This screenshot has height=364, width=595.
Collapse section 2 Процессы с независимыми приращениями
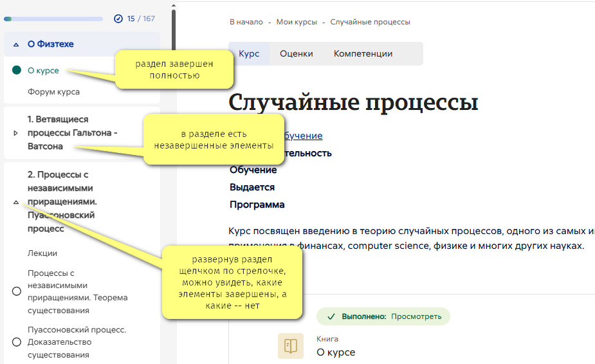(x=16, y=202)
